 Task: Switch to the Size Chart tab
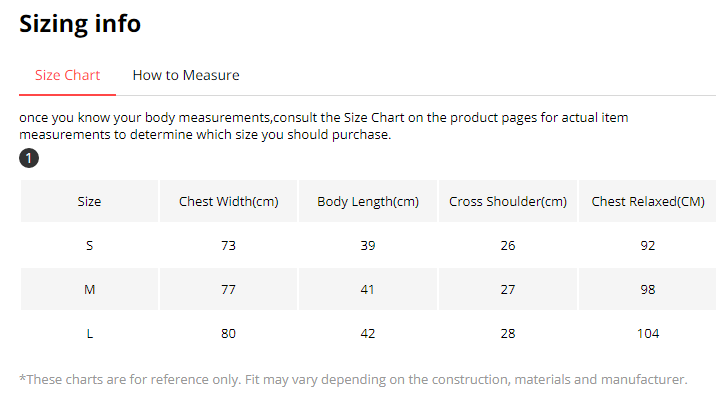click(x=67, y=75)
